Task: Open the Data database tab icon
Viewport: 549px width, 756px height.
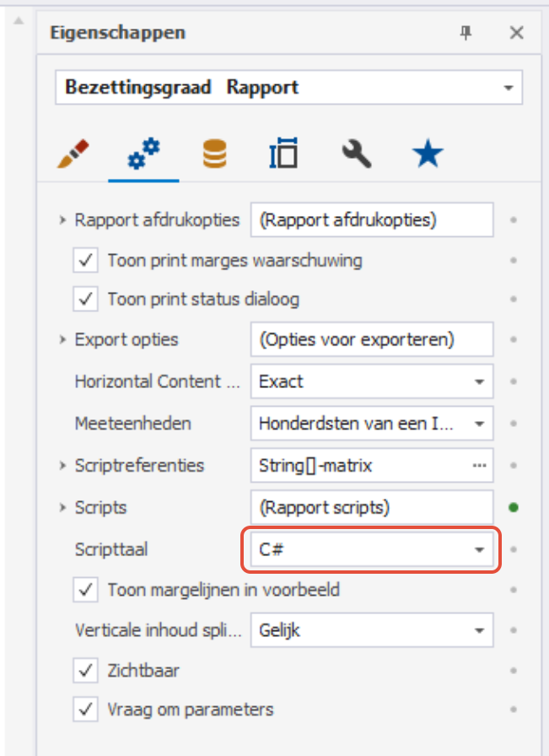Action: [x=214, y=154]
